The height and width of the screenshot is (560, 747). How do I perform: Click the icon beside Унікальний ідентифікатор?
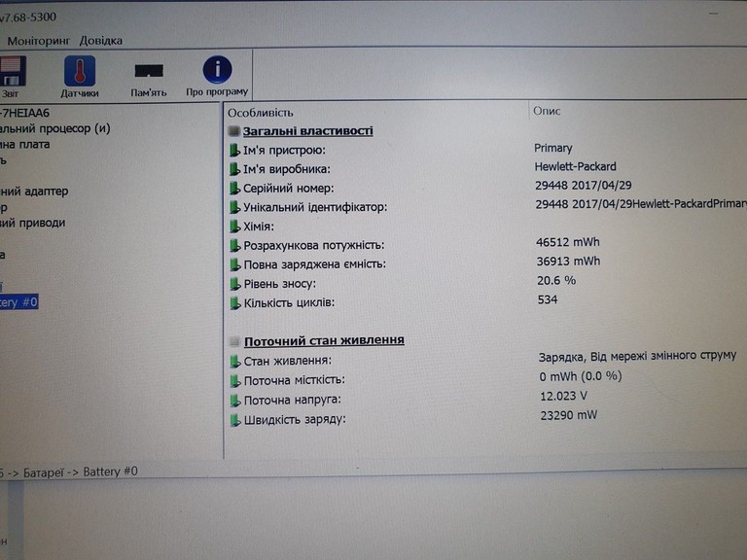click(234, 207)
